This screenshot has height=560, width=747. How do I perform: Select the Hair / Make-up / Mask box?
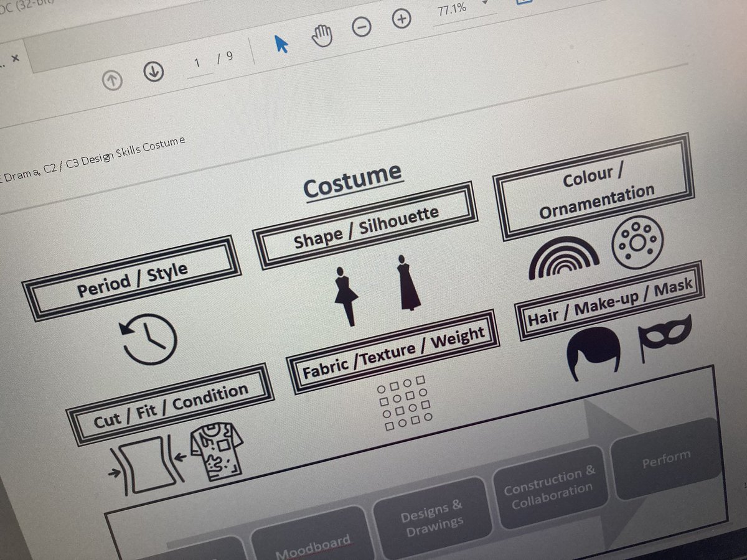coord(610,301)
